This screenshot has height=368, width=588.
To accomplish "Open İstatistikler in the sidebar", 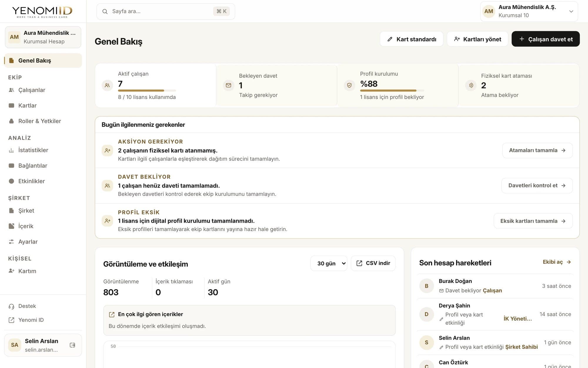I will 43,150.
